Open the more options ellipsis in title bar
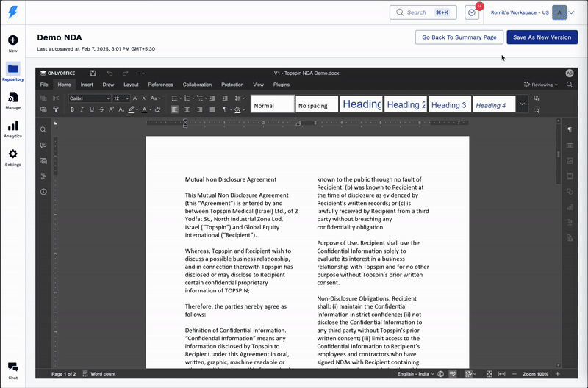 pos(142,73)
